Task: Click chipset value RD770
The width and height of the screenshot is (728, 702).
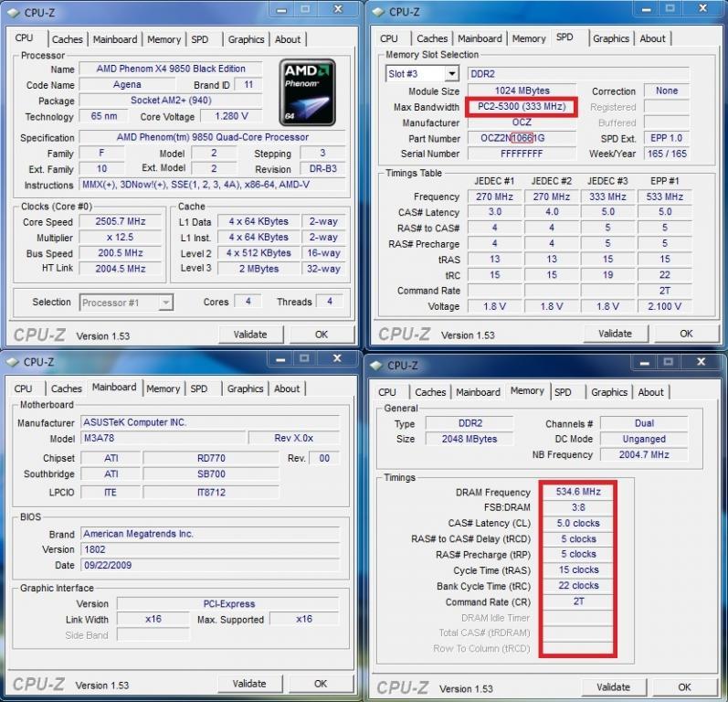Action: click(211, 458)
